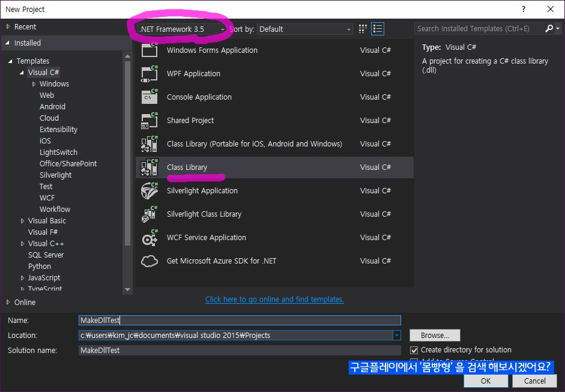Screen dimensions: 565x392
Task: Select 'Get Microsoft Azure SDK for .NET' text
Action: [x=222, y=261]
